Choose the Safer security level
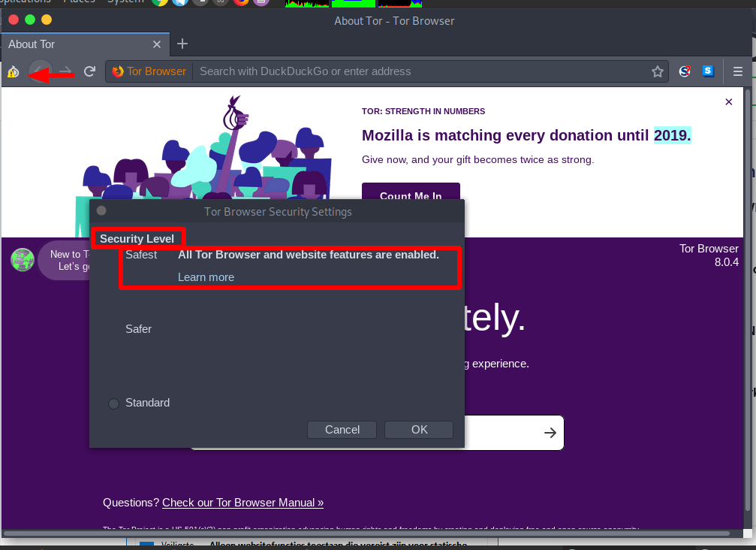The image size is (756, 550). pos(138,329)
